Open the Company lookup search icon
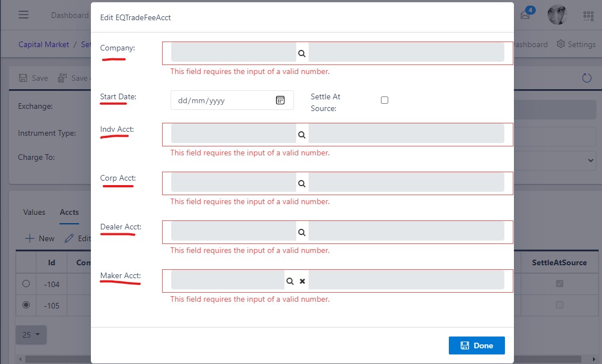The image size is (602, 364). 301,52
